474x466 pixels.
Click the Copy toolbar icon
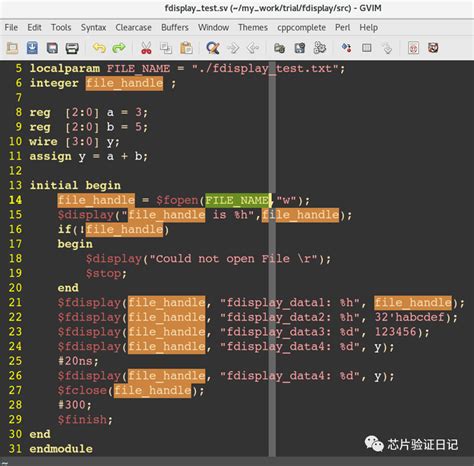[x=166, y=48]
